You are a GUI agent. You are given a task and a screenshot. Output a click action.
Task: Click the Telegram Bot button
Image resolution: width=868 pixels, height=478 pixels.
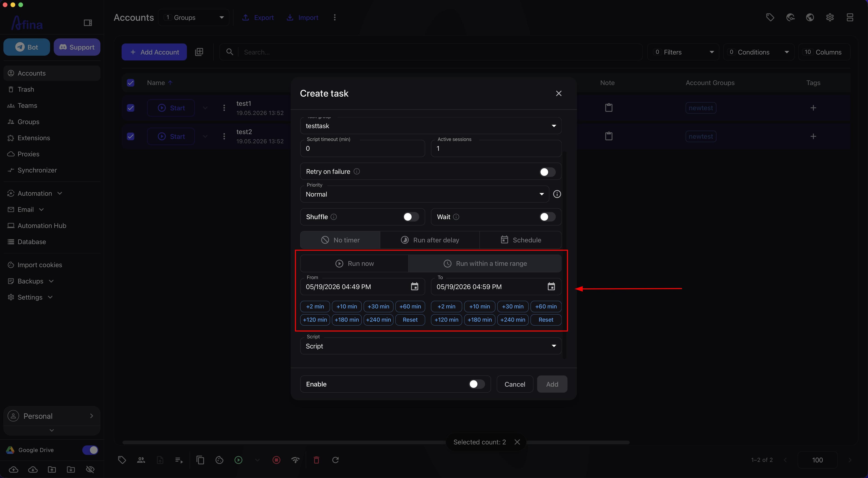[x=27, y=47]
